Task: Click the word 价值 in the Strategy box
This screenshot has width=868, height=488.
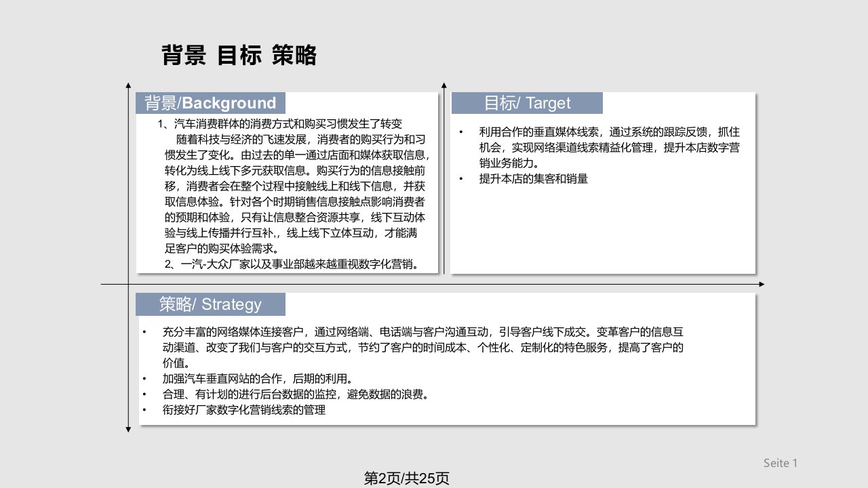Action: click(173, 363)
